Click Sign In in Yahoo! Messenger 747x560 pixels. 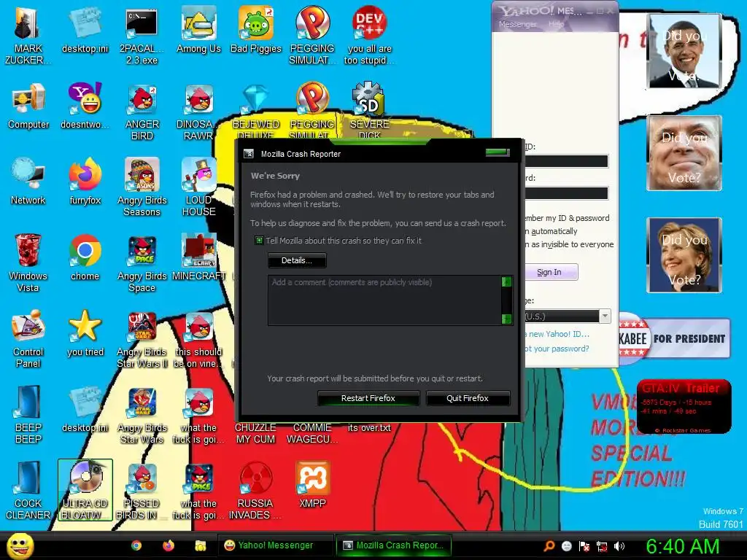[x=551, y=272]
